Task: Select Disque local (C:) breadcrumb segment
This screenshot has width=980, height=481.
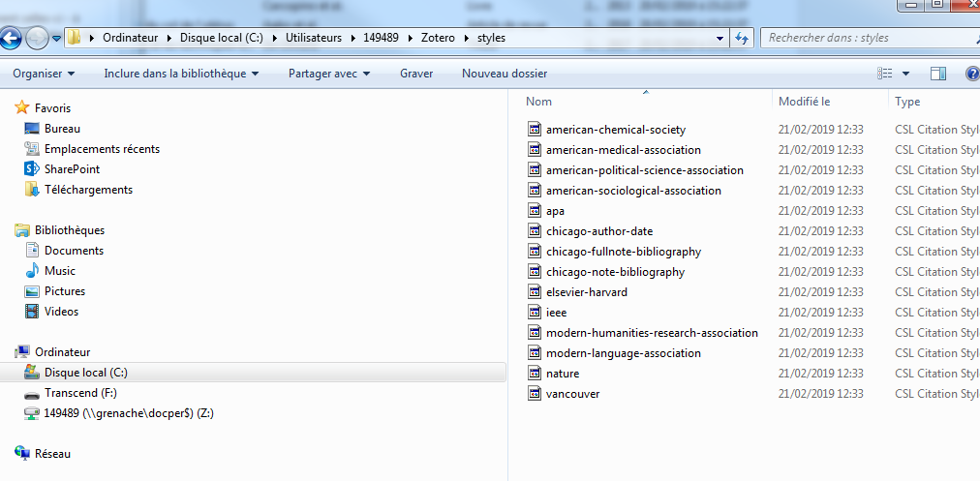Action: click(221, 38)
